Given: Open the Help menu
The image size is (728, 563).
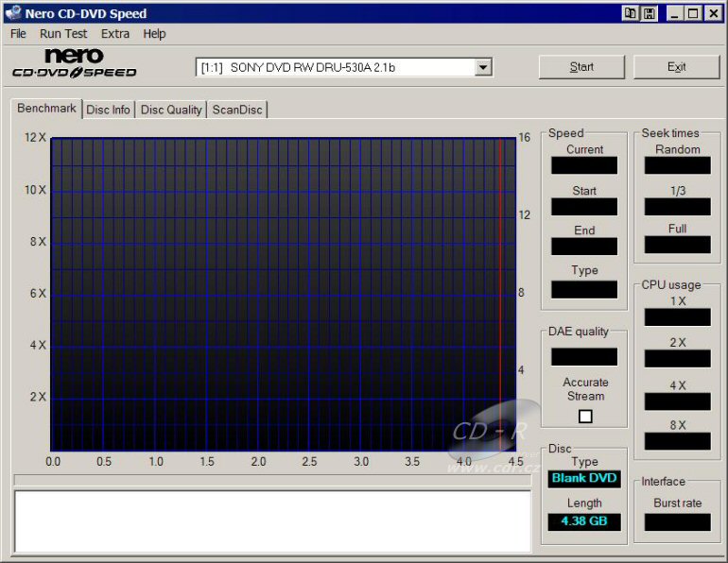Looking at the screenshot, I should tap(154, 34).
